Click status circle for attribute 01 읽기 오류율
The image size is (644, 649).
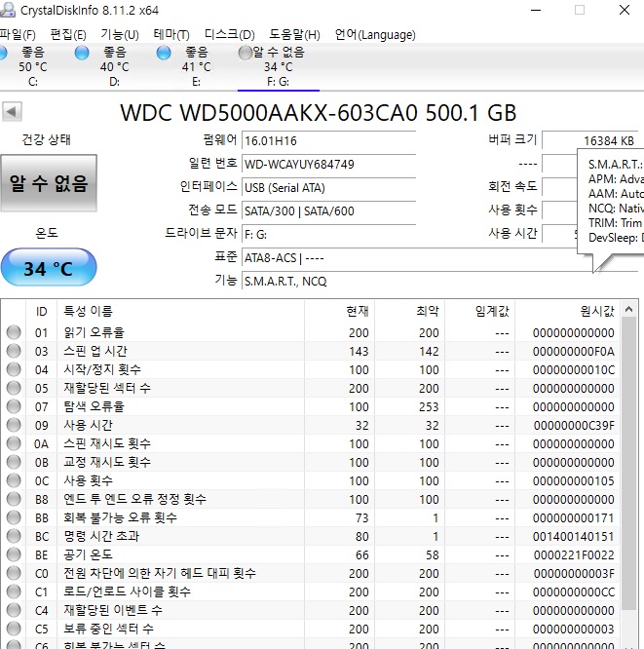tap(14, 332)
